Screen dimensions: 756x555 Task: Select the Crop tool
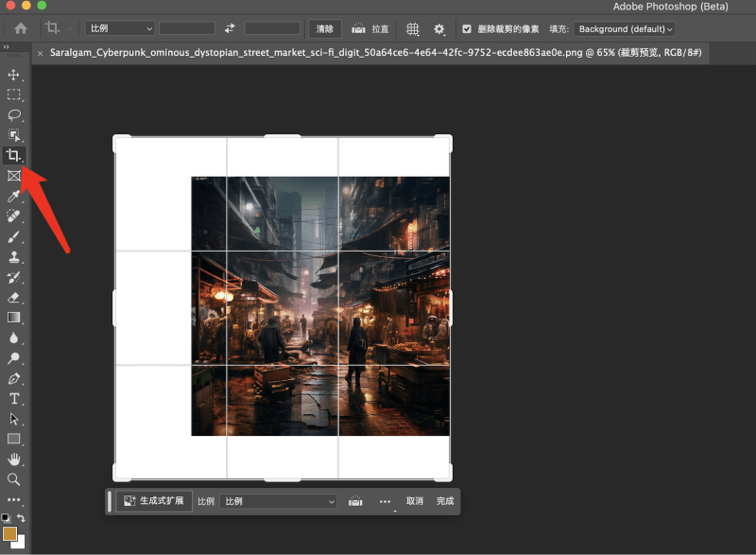pyautogui.click(x=13, y=155)
